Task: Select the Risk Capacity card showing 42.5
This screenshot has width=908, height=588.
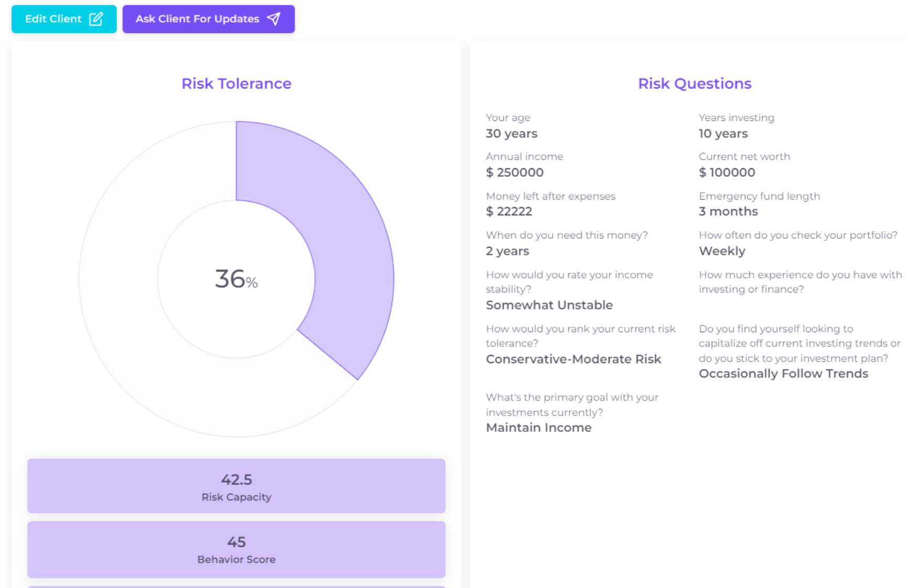Action: click(236, 486)
